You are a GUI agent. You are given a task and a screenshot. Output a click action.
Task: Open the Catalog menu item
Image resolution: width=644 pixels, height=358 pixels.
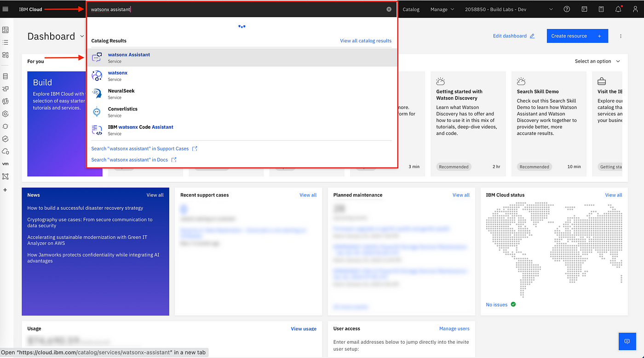(x=411, y=9)
